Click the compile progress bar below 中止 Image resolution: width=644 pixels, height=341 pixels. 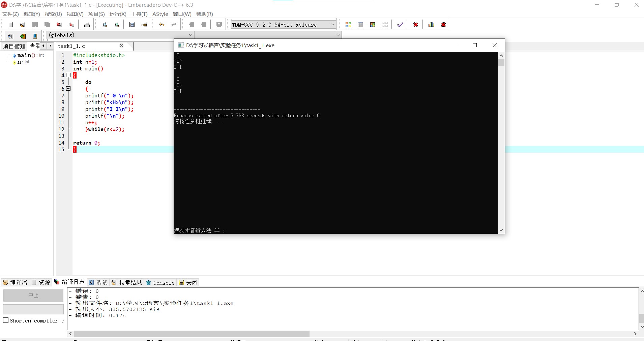click(x=33, y=309)
